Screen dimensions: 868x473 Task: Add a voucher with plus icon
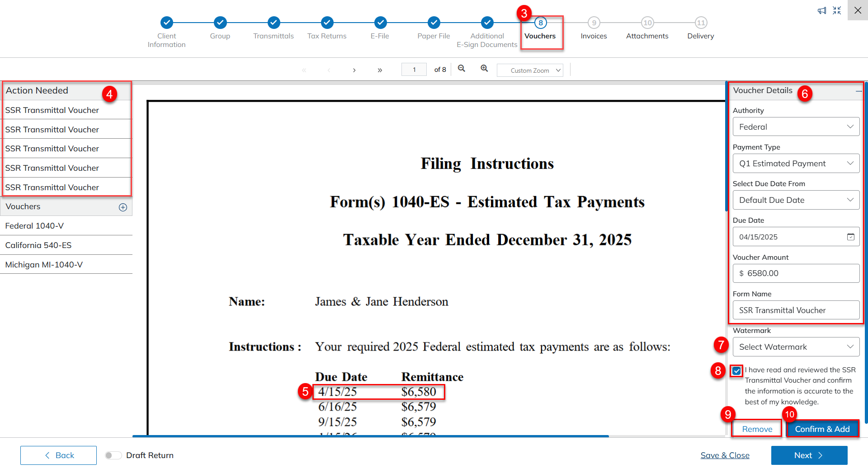[123, 207]
